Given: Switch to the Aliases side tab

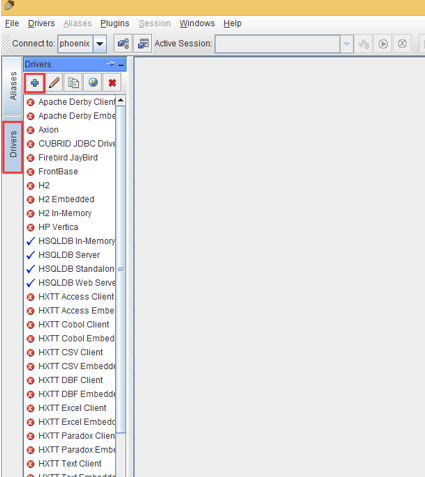Looking at the screenshot, I should coord(12,86).
